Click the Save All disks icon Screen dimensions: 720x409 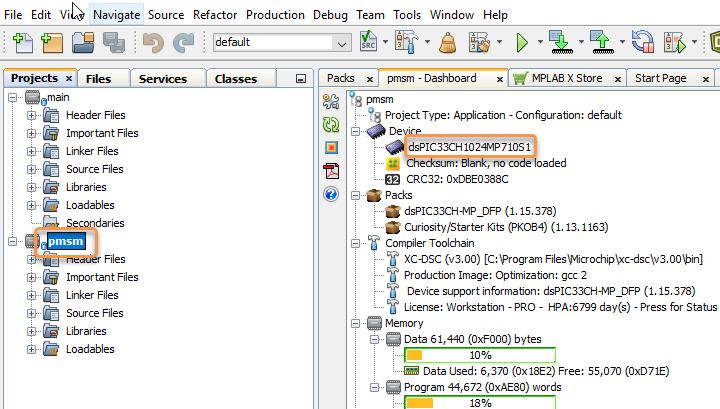coord(114,43)
